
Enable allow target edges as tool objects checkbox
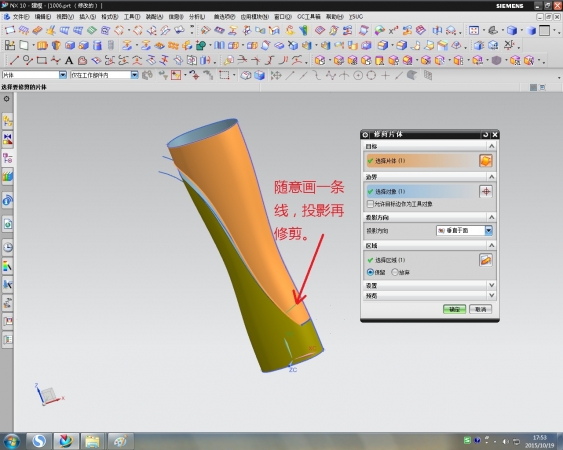370,204
